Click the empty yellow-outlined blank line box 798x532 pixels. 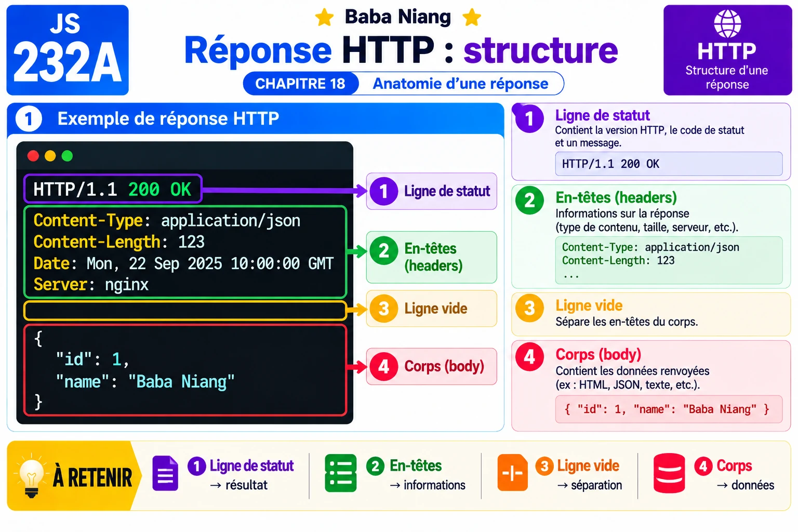pyautogui.click(x=185, y=311)
